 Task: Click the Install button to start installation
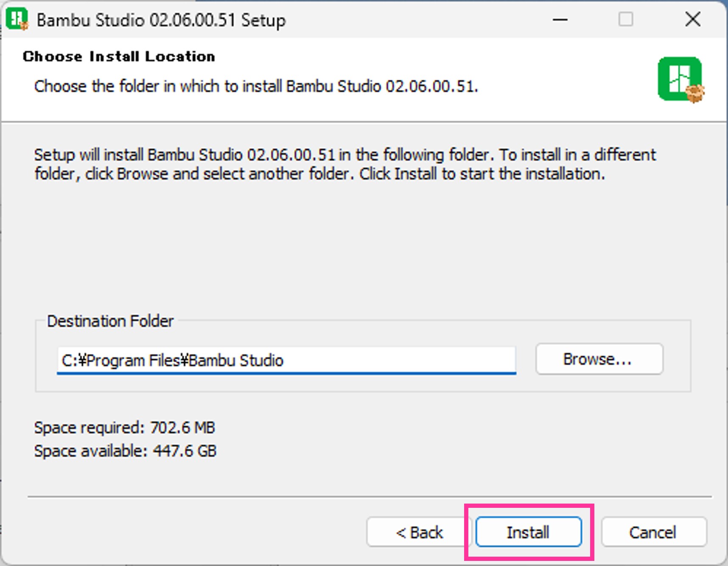[528, 532]
